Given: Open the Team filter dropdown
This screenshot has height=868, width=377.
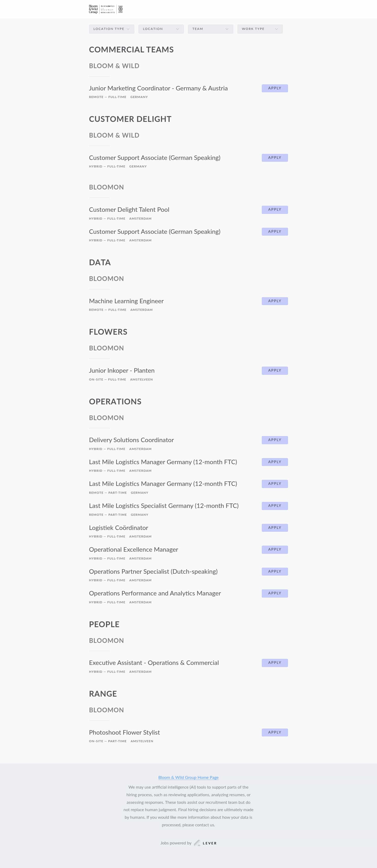Looking at the screenshot, I should (x=210, y=29).
